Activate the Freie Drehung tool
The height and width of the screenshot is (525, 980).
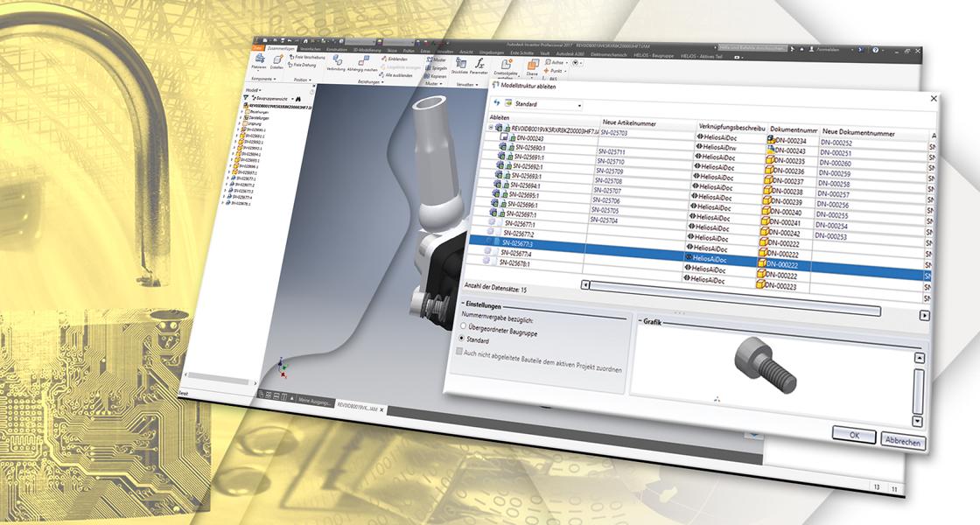303,65
